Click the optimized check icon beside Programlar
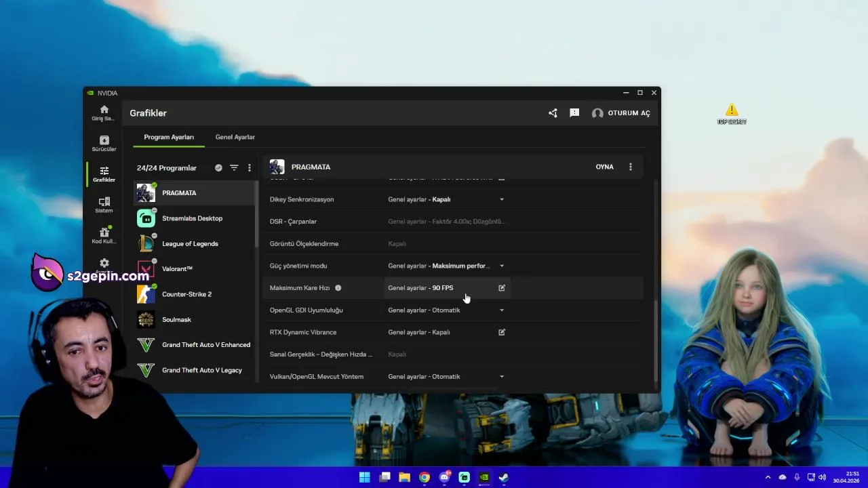This screenshot has width=868, height=488. pyautogui.click(x=218, y=167)
